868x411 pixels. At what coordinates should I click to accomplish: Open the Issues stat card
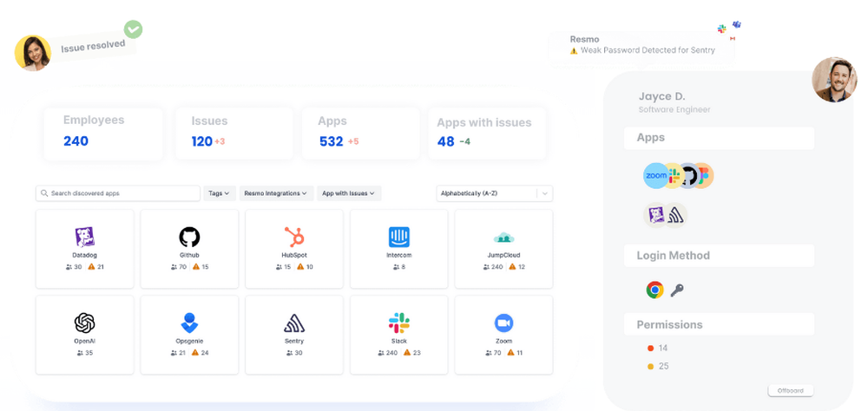234,134
